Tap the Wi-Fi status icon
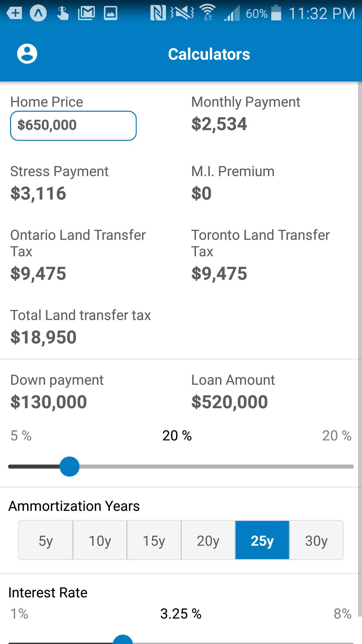The image size is (362, 644). pos(207,13)
